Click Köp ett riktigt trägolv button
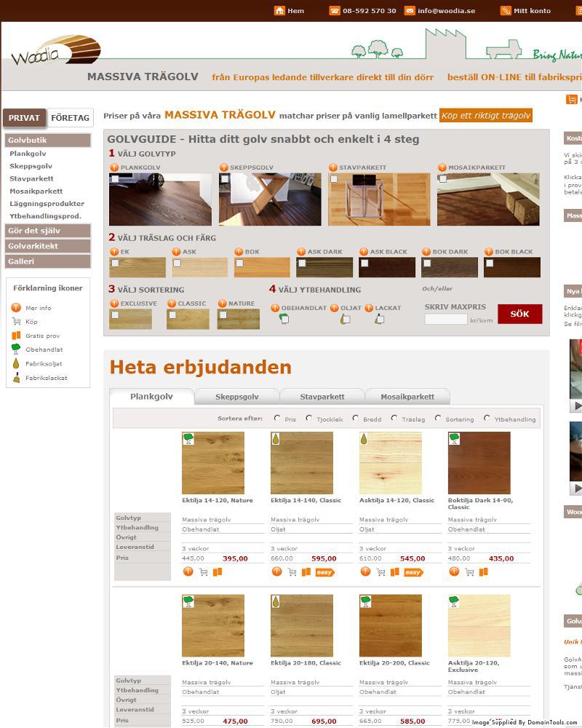This screenshot has height=728, width=582. [485, 116]
